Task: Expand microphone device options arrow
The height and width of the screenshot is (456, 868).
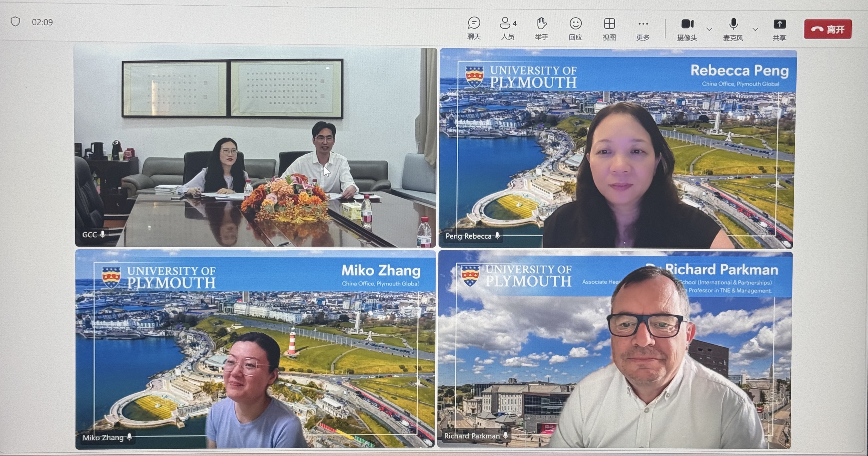Action: click(756, 29)
